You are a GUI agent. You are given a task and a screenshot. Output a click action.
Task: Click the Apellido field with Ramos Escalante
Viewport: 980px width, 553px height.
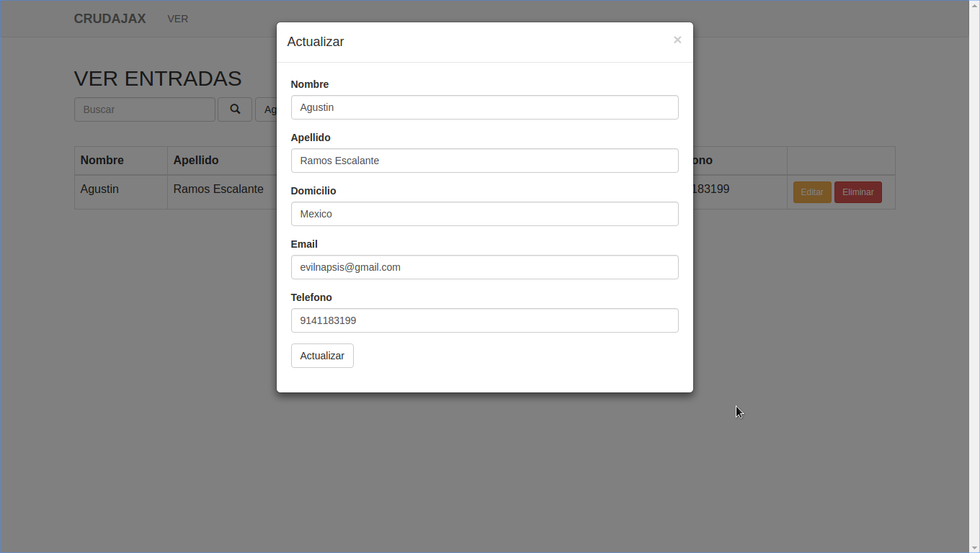pyautogui.click(x=484, y=161)
